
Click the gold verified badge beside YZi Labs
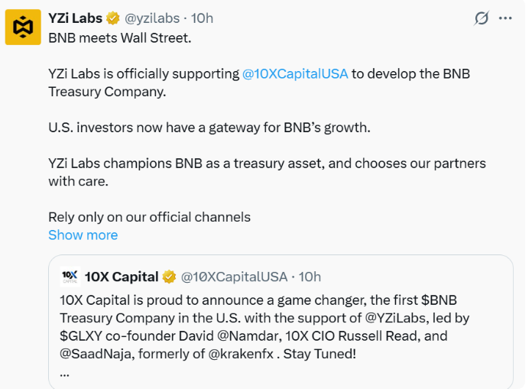[x=113, y=18]
